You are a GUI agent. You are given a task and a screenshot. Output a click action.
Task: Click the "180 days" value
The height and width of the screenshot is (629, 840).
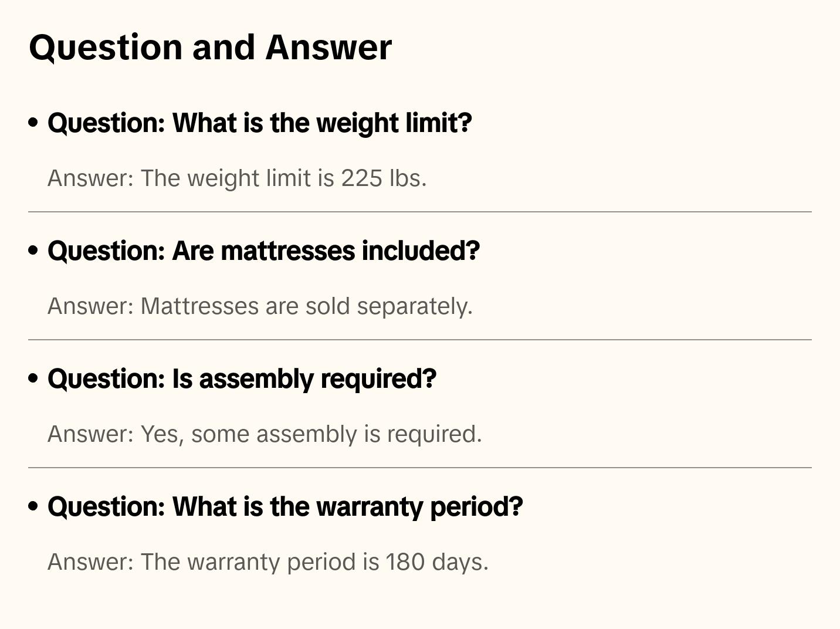tap(436, 562)
